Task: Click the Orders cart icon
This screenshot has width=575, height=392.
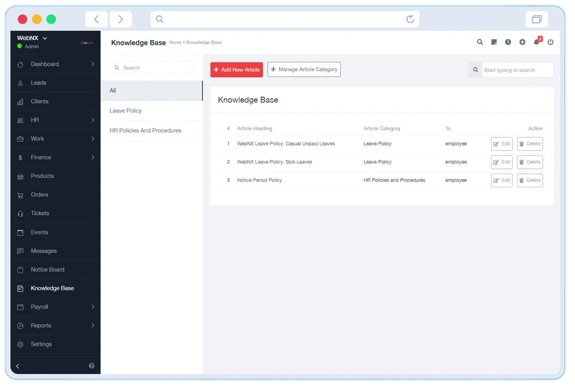Action: point(20,195)
